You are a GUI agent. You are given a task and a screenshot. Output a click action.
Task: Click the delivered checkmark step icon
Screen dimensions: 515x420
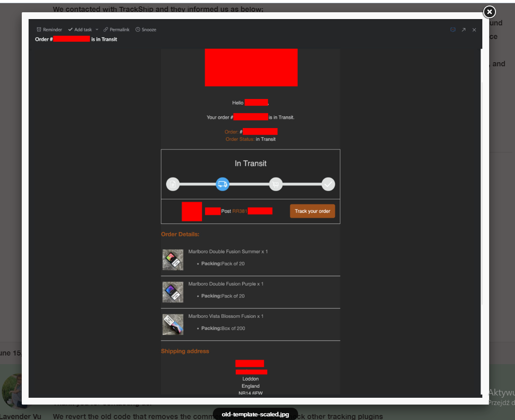pyautogui.click(x=328, y=184)
